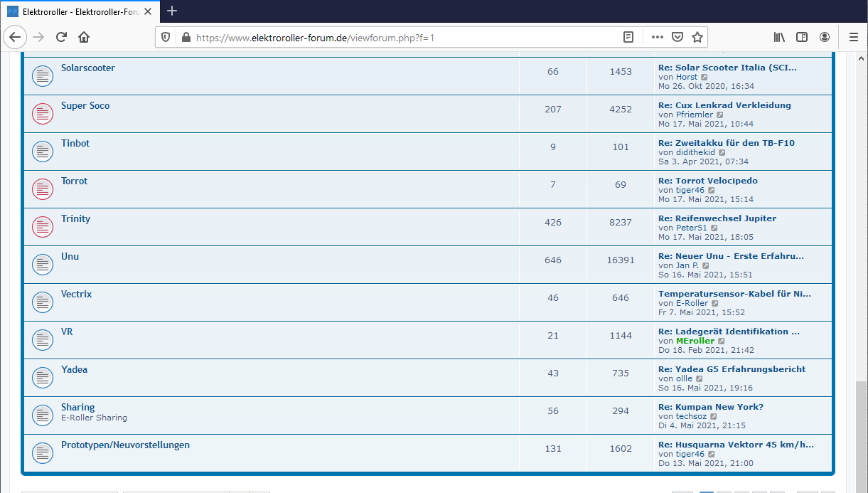Click the URL address bar field
Image resolution: width=868 pixels, height=493 pixels.
point(398,37)
